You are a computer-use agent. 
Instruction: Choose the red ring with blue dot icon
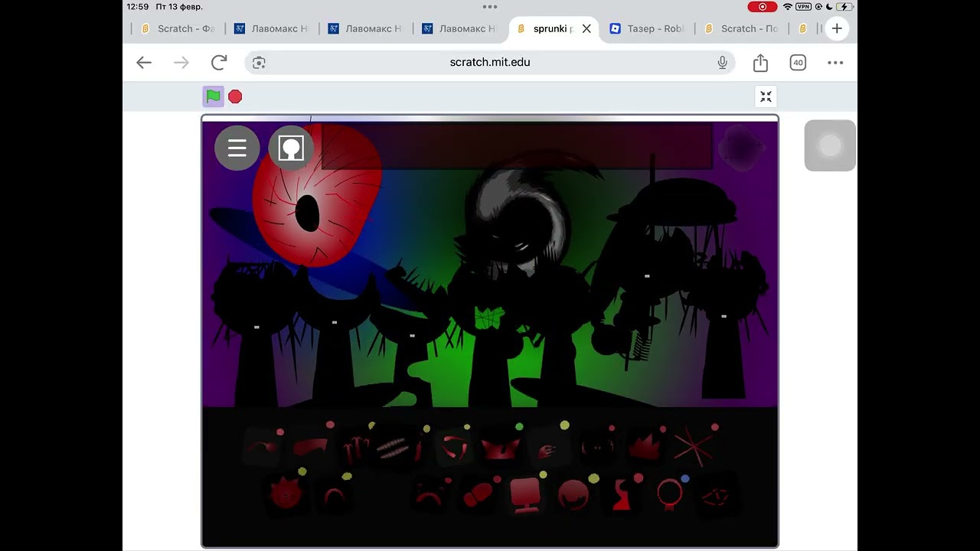coord(670,494)
